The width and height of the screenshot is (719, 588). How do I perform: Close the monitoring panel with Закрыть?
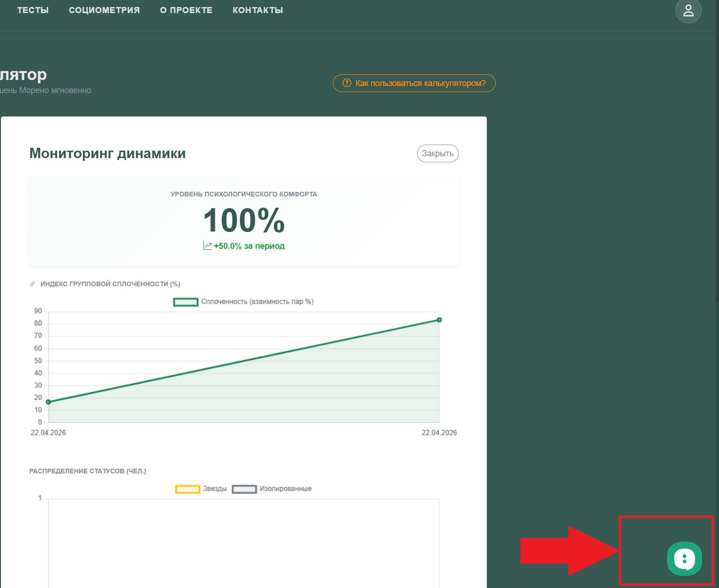point(438,153)
